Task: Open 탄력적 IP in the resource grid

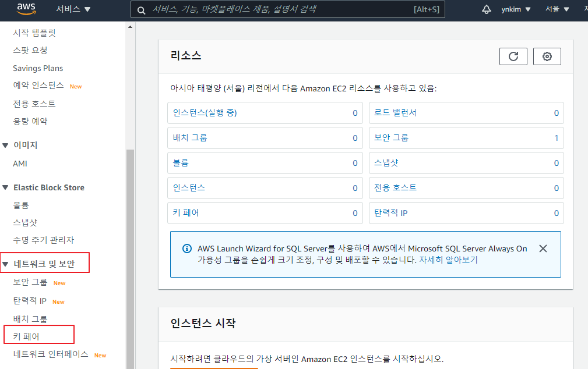Action: (x=391, y=213)
